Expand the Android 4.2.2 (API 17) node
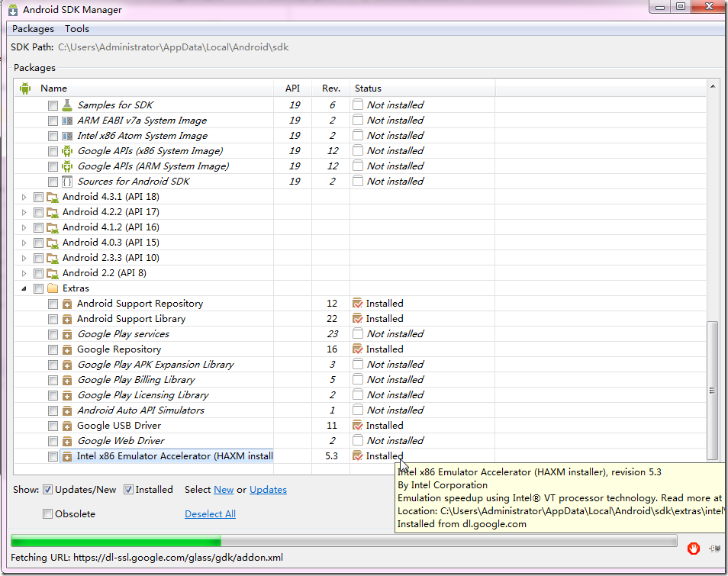 [x=24, y=213]
